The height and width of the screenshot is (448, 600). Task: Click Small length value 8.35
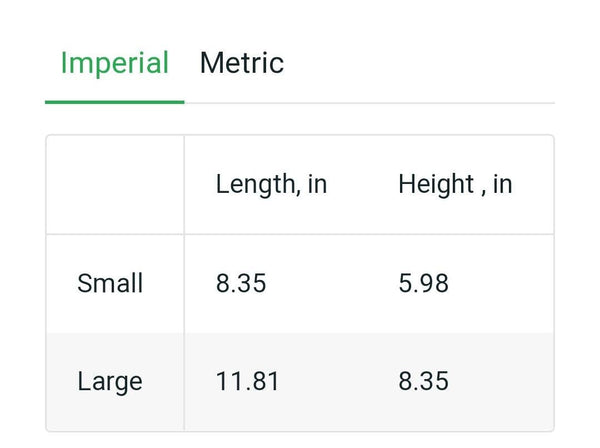(241, 283)
